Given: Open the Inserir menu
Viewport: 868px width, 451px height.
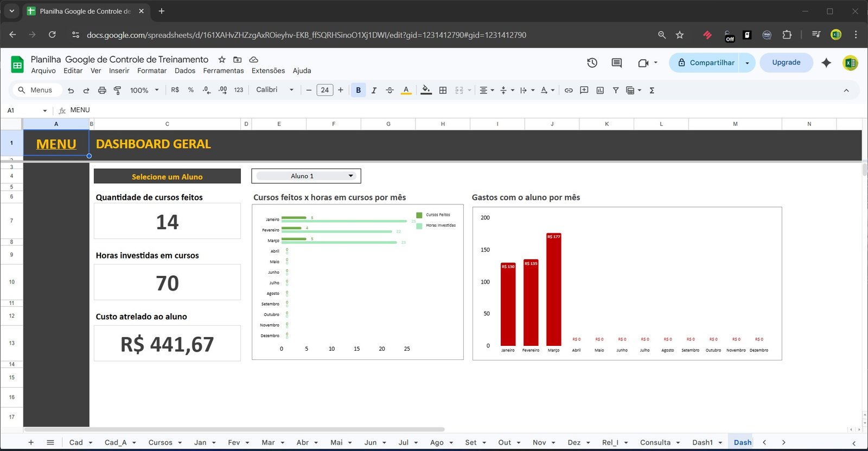Looking at the screenshot, I should pyautogui.click(x=119, y=70).
